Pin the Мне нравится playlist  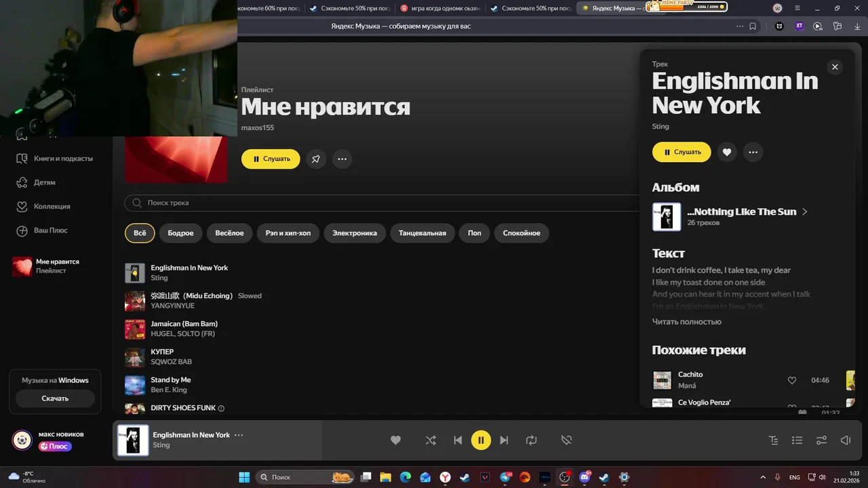[x=316, y=159]
